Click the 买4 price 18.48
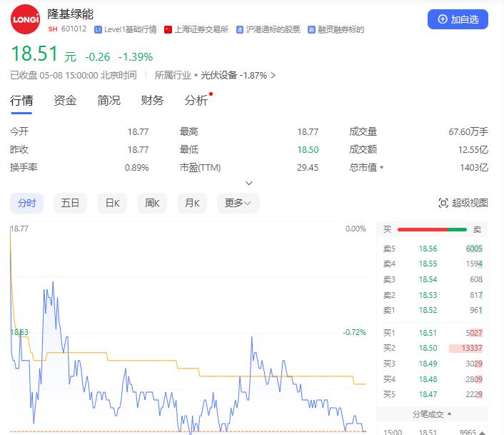Viewport: 504px width, 435px height. 428,379
